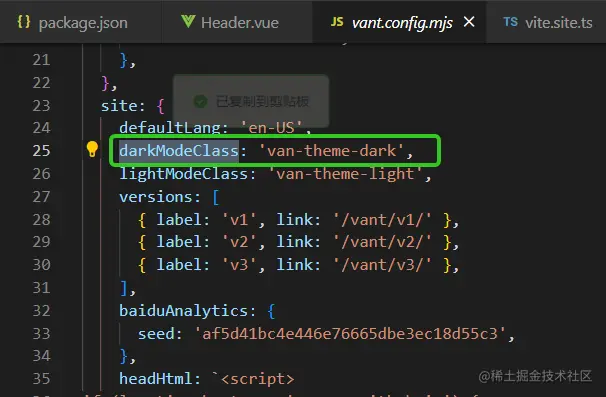Click the versions key
Viewport: 606px width, 397px height.
click(156, 197)
